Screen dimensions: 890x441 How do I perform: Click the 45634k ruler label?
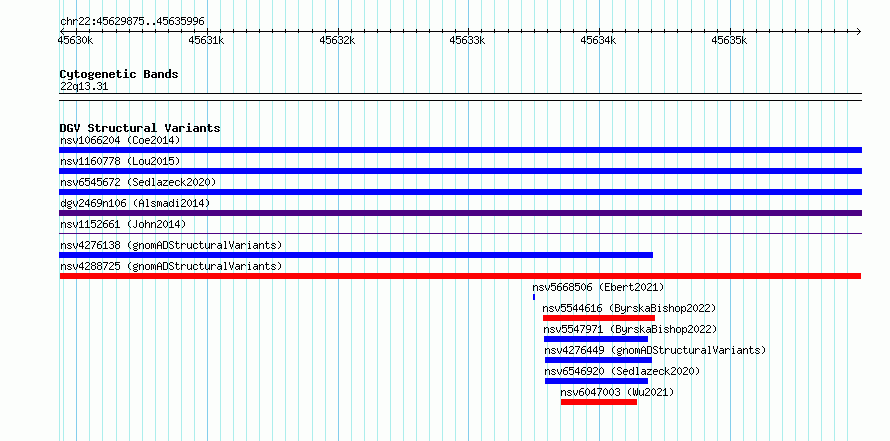(598, 40)
